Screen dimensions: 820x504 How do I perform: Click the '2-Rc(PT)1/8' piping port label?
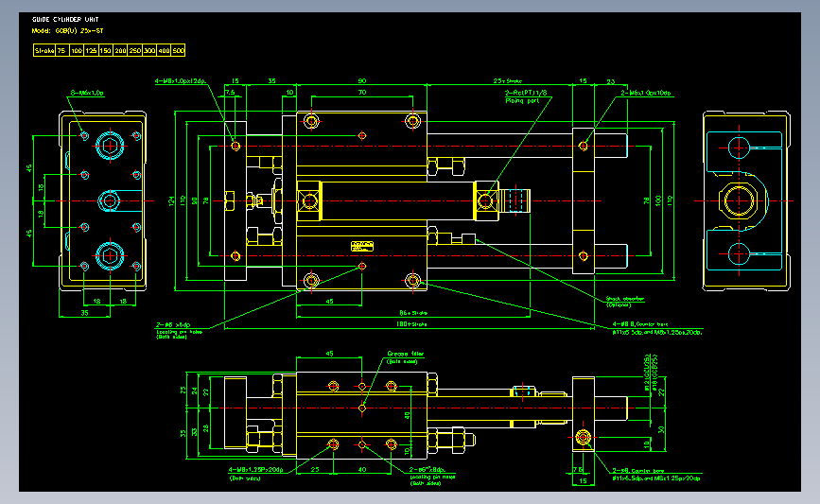click(526, 93)
